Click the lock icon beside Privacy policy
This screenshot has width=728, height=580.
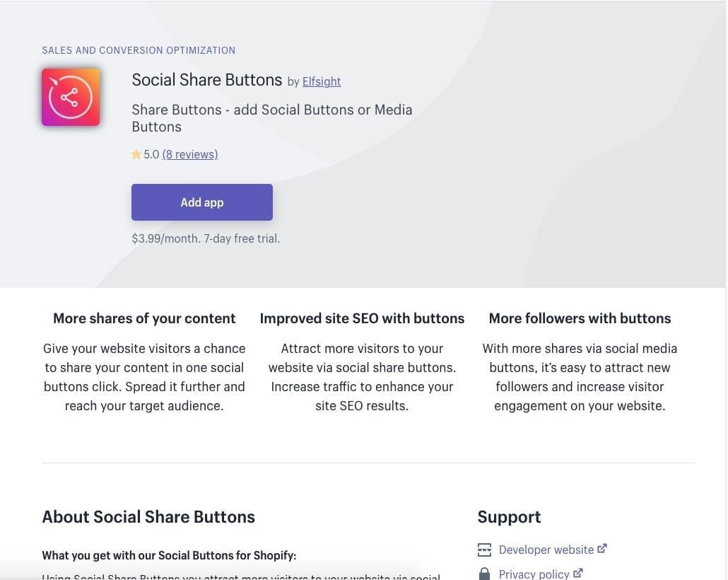(x=484, y=574)
